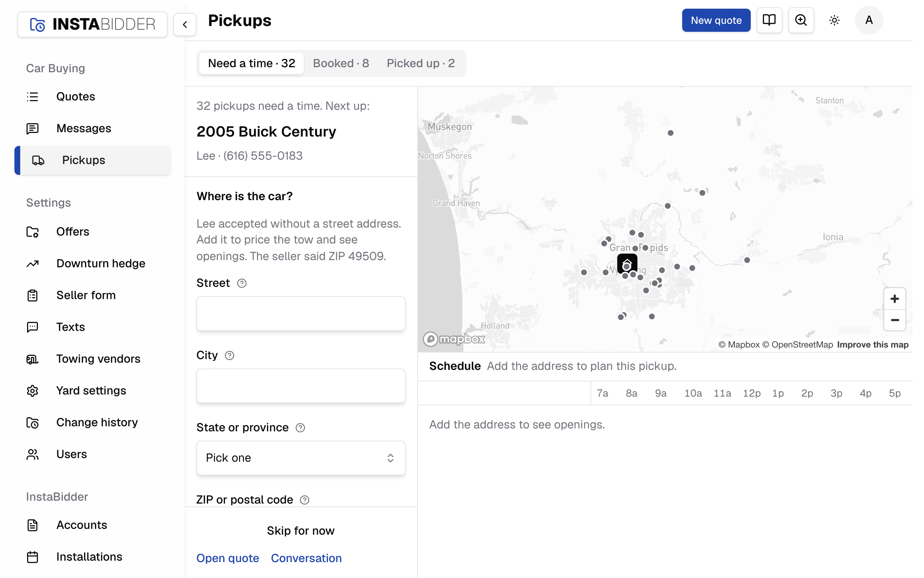This screenshot has width=924, height=578.
Task: Zoom out the map with minus
Action: click(x=895, y=320)
